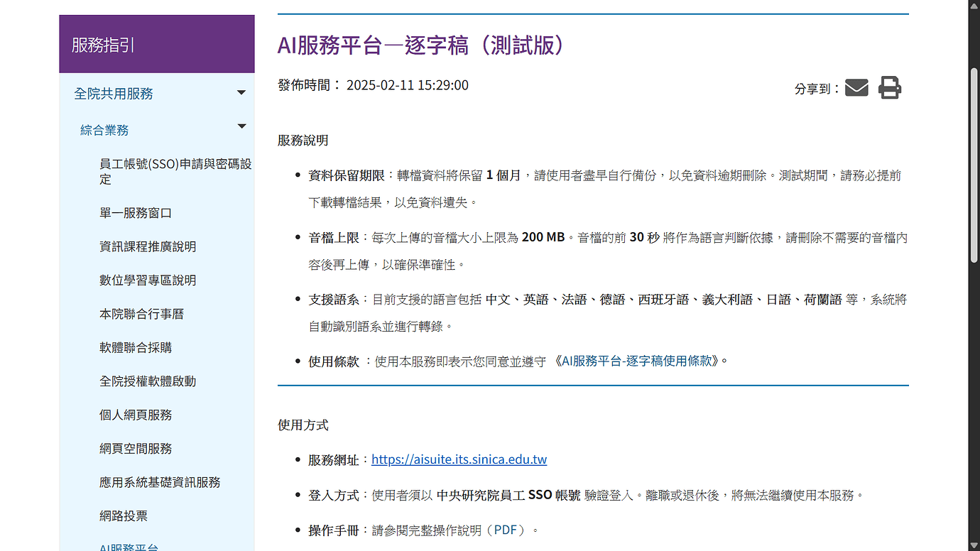The height and width of the screenshot is (551, 980).
Task: Click the email share icon
Action: pyautogui.click(x=856, y=87)
